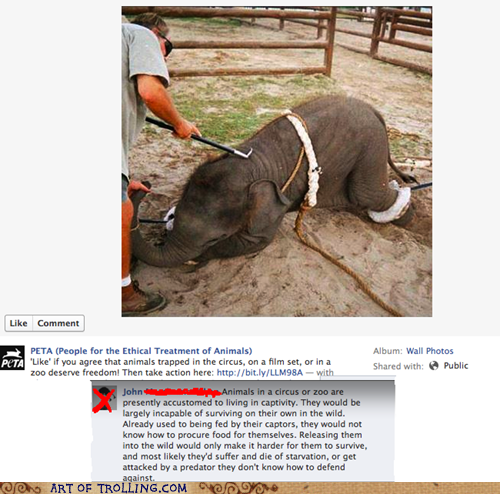Open commenter John's name link
The width and height of the screenshot is (500, 494).
click(x=132, y=392)
